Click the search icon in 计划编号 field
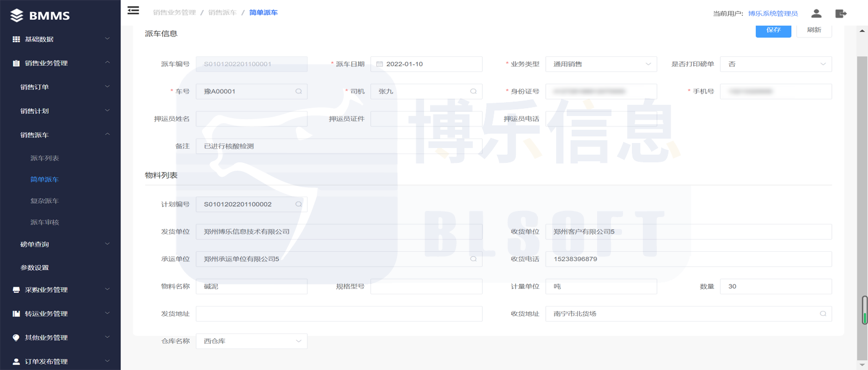The width and height of the screenshot is (868, 370). point(299,204)
